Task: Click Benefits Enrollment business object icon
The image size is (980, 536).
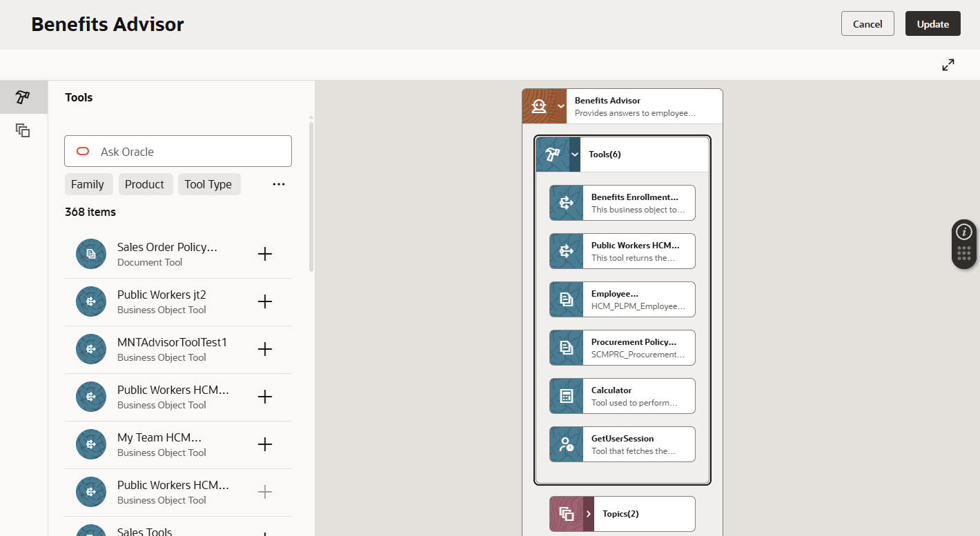Action: tap(567, 203)
